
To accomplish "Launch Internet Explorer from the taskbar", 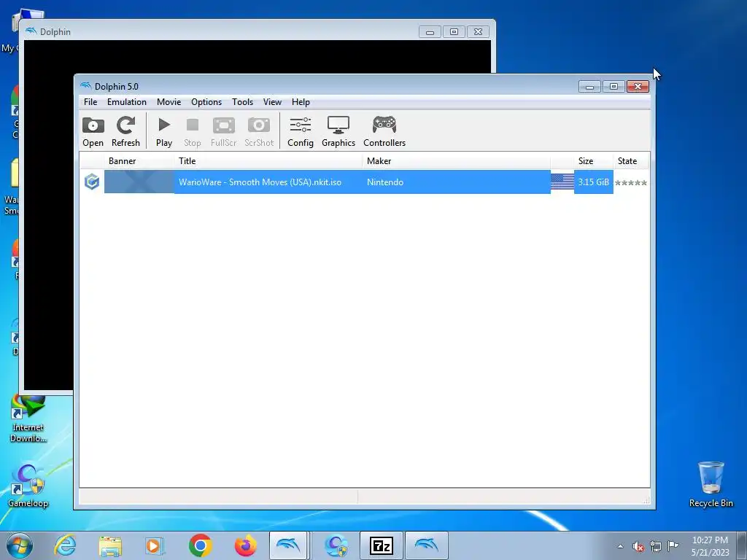I will (65, 545).
